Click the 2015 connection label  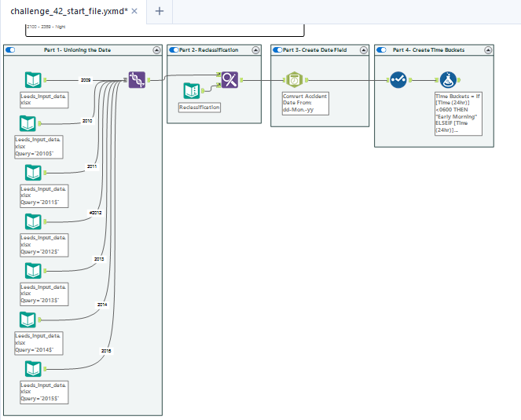pyautogui.click(x=106, y=351)
